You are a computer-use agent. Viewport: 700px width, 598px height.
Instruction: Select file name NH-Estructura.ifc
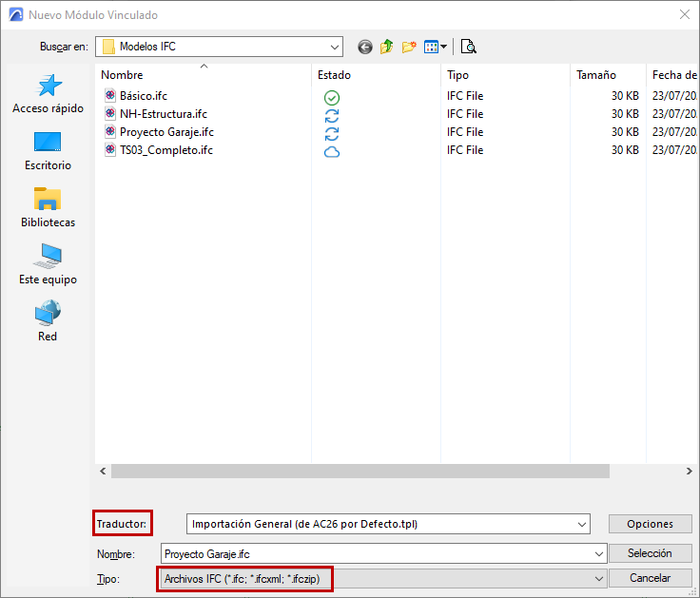(x=164, y=114)
